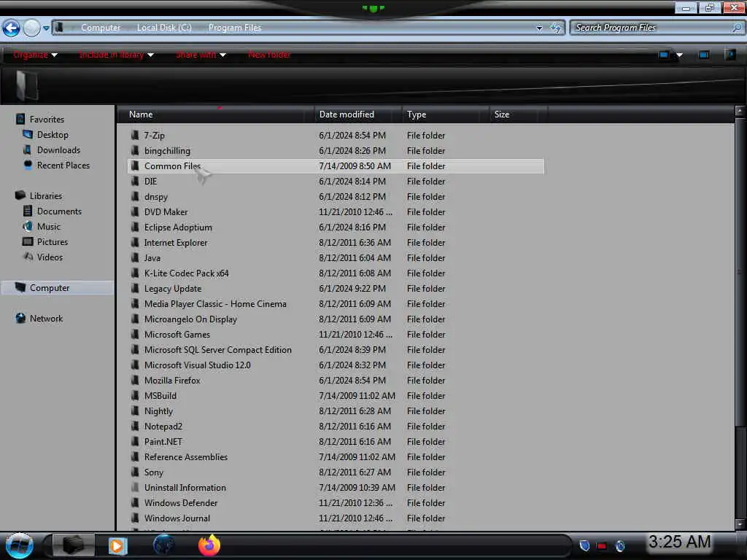
Task: Click the file list vertical scrollbar
Action: 740,271
